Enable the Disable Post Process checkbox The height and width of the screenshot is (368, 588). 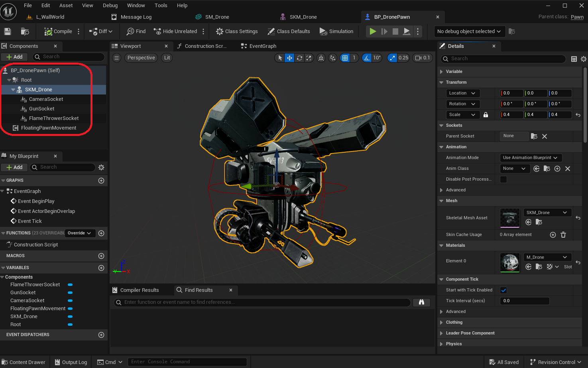tap(503, 179)
